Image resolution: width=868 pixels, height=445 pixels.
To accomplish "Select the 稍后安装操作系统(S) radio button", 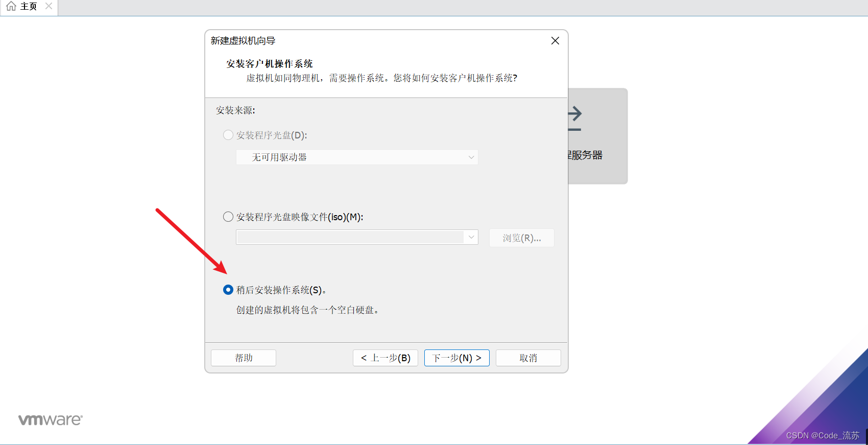I will pos(228,290).
